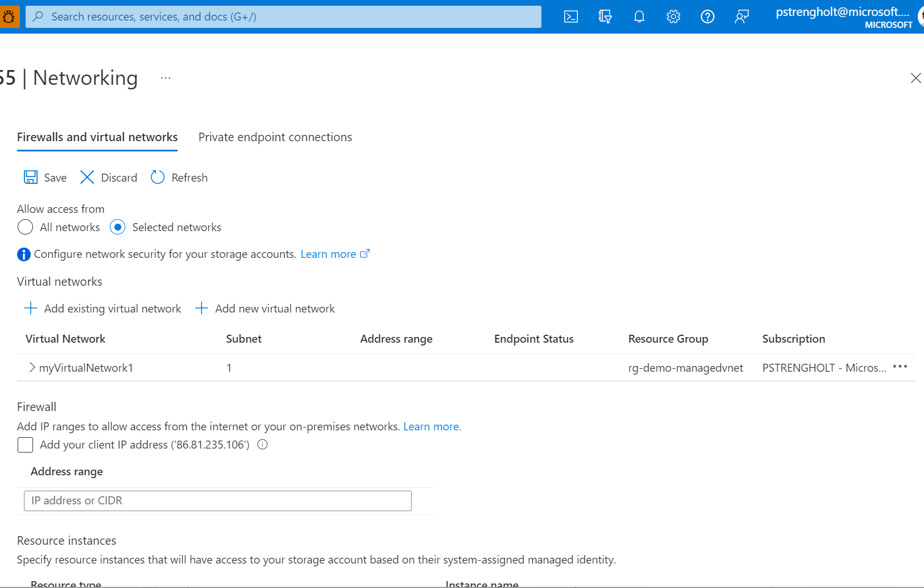924x588 pixels.
Task: Click the Virtual Network column header
Action: click(x=65, y=339)
